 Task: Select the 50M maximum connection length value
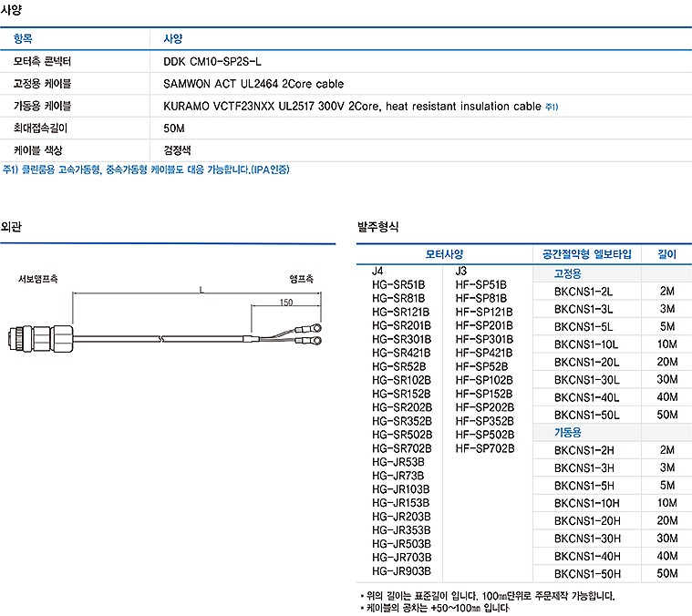[174, 128]
